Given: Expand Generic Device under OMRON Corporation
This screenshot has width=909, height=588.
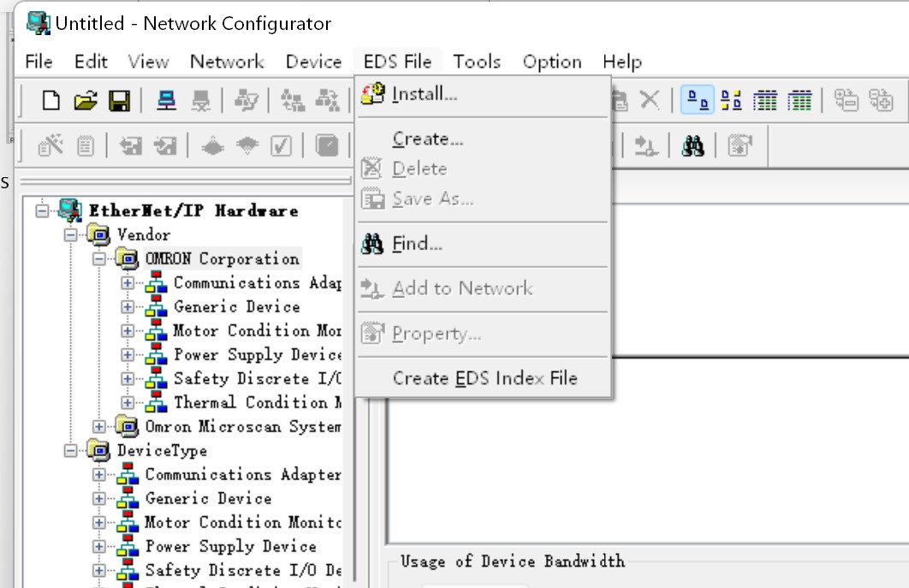Looking at the screenshot, I should [x=128, y=306].
